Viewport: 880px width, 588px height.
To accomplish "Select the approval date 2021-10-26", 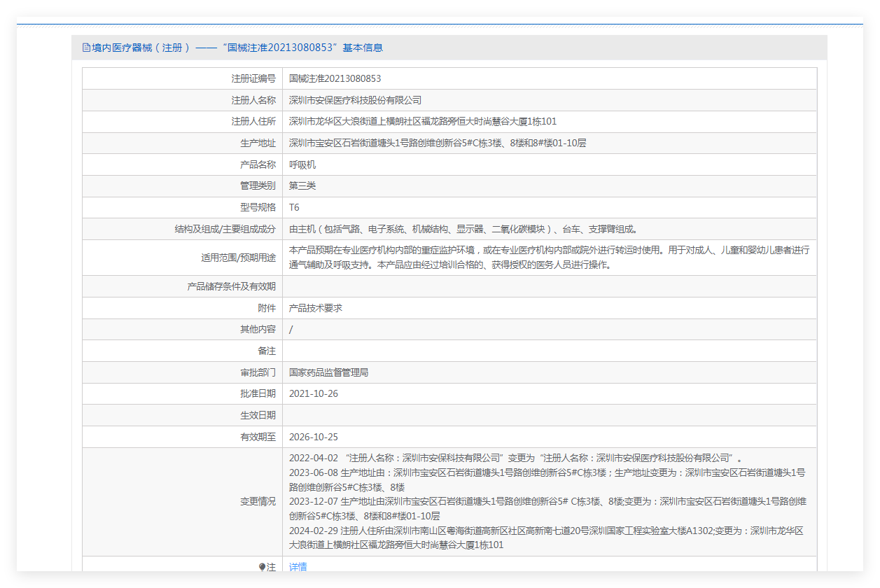I will (313, 393).
